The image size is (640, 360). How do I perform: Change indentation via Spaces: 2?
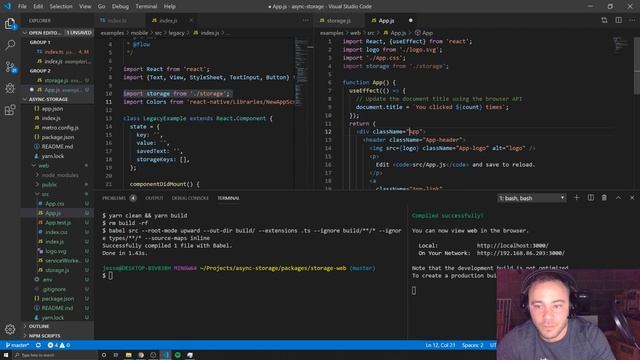472,345
